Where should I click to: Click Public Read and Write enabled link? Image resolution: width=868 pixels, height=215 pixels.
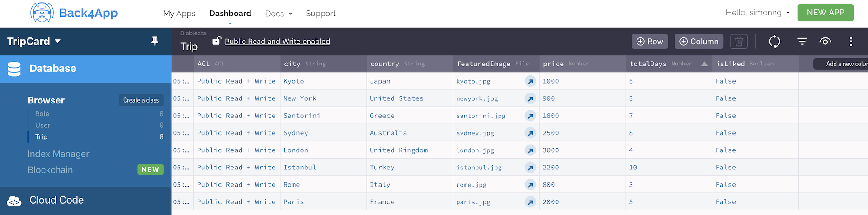(277, 42)
